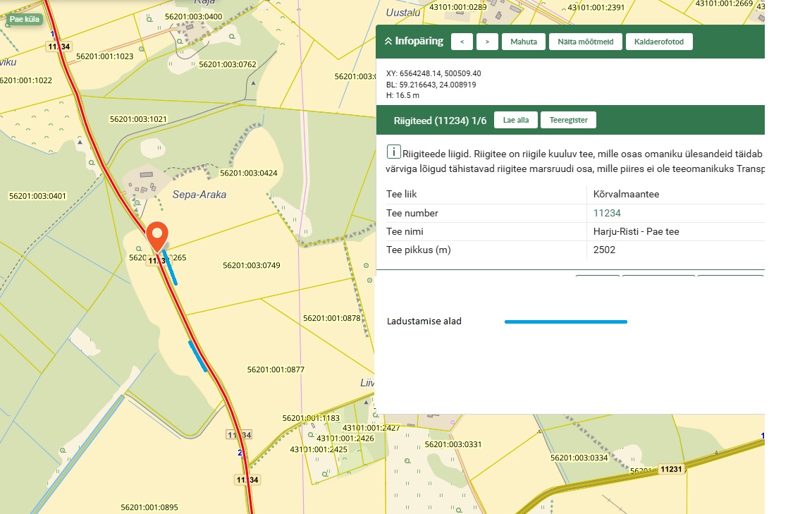The height and width of the screenshot is (514, 812).
Task: Follow the road number 11234 link
Action: 607,213
